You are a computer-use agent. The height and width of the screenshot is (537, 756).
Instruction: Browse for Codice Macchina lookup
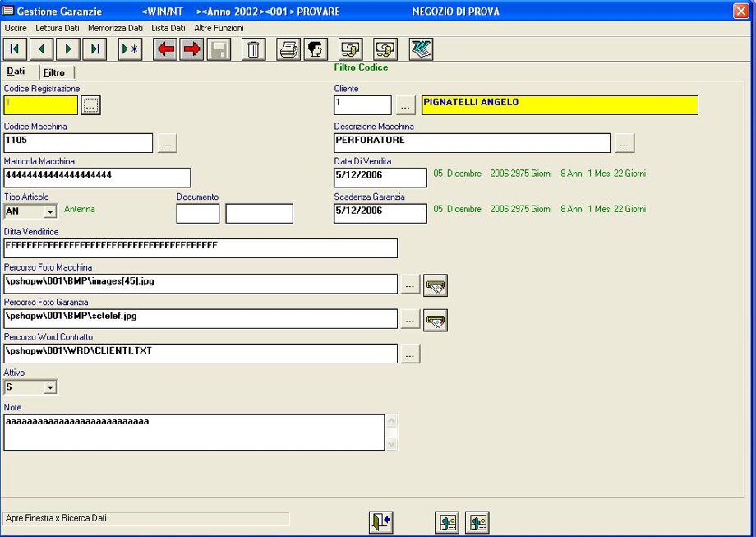[x=167, y=143]
